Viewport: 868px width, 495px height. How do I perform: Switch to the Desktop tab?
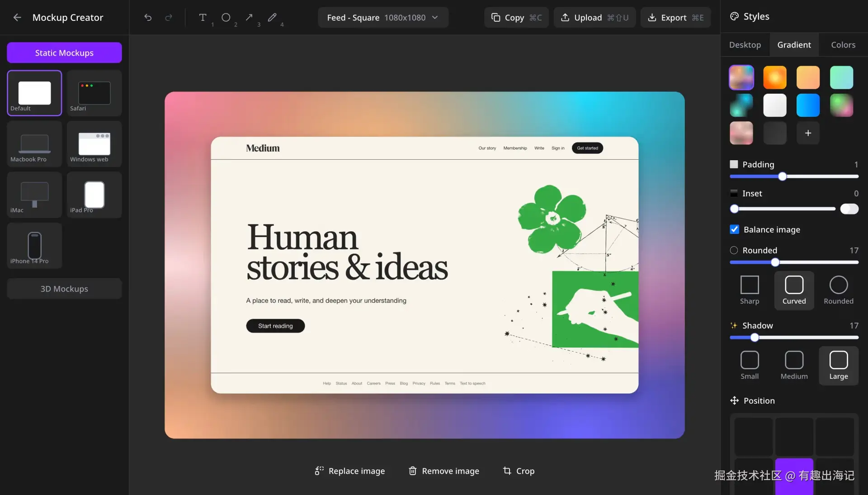tap(745, 45)
